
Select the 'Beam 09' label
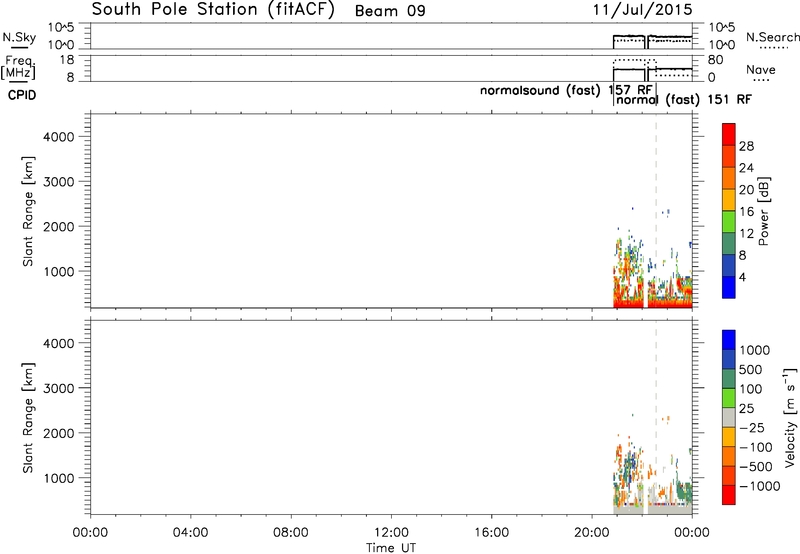pos(390,11)
